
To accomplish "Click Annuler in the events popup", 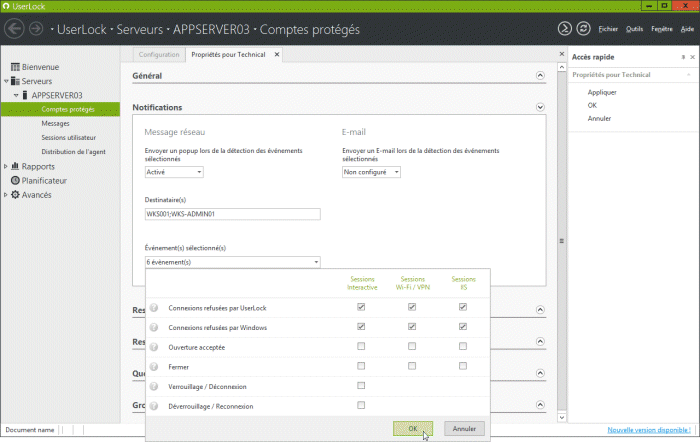I will point(464,429).
